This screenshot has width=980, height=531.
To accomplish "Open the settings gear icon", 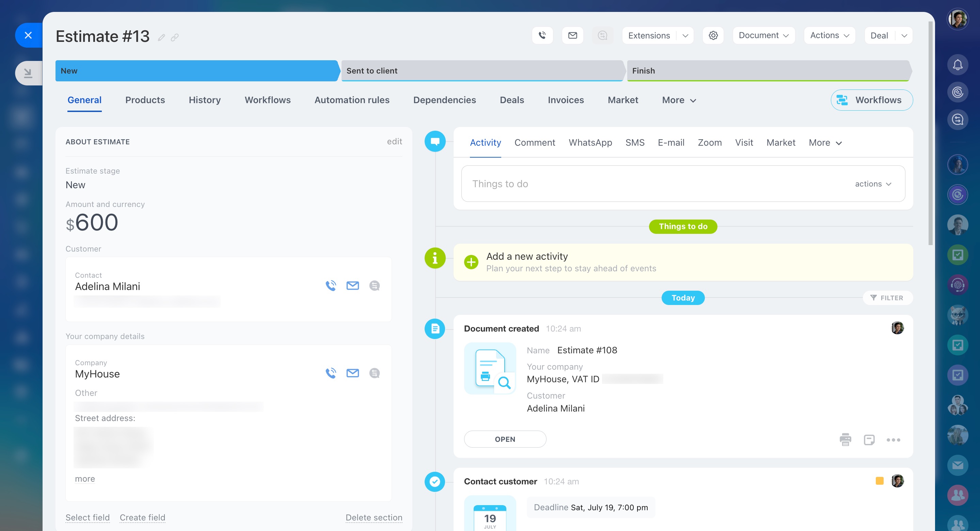I will [713, 35].
